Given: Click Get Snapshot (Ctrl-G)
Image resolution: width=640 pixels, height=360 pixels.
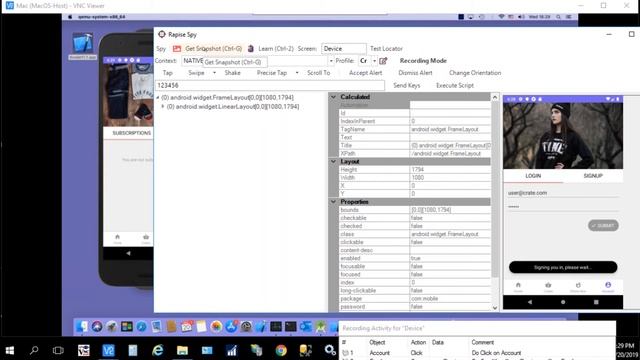Looking at the screenshot, I should [213, 49].
